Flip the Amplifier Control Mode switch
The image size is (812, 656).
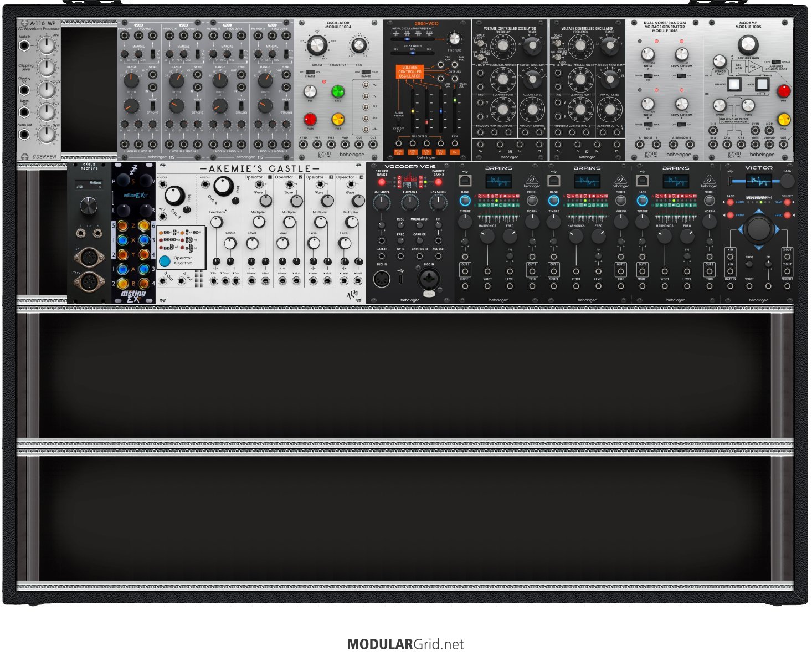777,62
